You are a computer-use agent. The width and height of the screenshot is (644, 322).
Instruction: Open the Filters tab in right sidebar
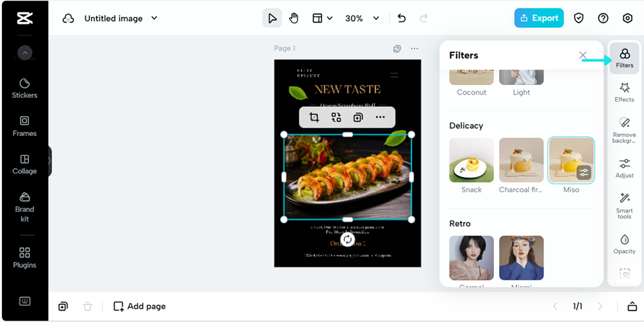pos(624,59)
